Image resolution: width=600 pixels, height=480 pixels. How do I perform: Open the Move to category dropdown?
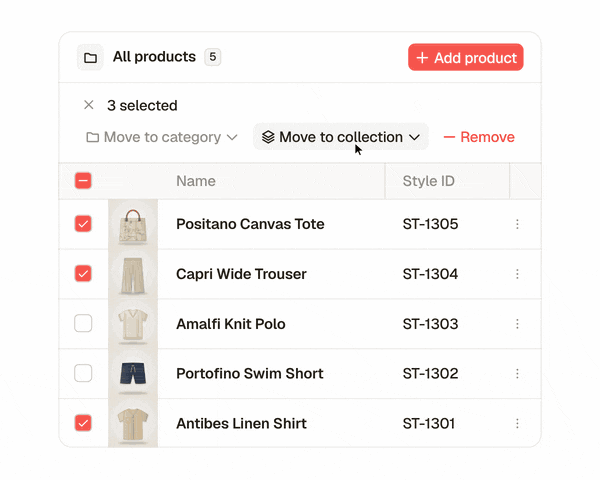click(x=162, y=137)
